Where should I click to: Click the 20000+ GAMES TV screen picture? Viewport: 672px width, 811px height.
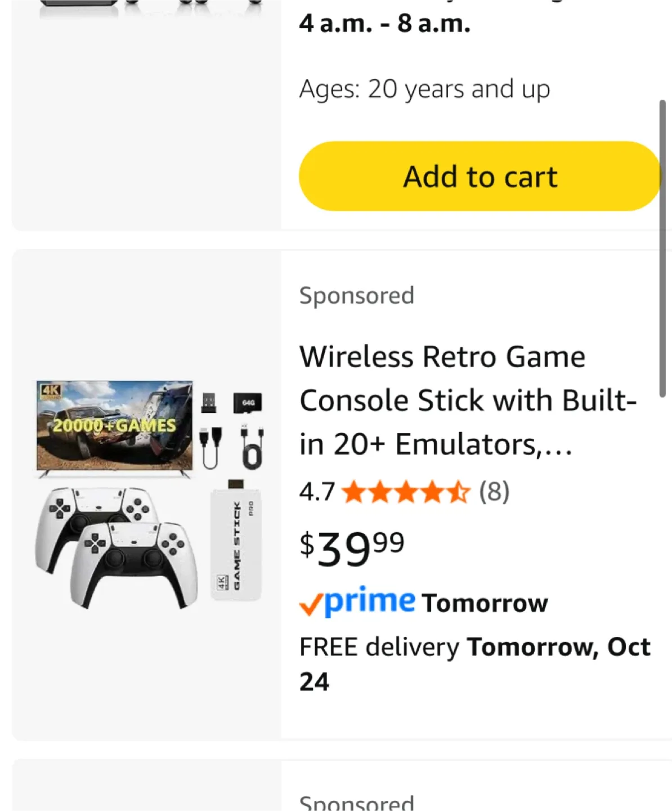[x=115, y=426]
